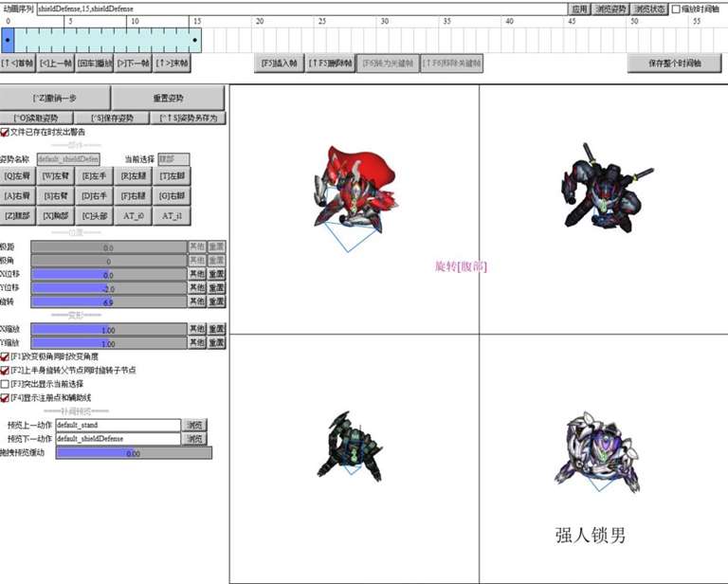Image resolution: width=728 pixels, height=584 pixels.
Task: Click the 旋转 rotation slider bar
Action: click(x=108, y=301)
